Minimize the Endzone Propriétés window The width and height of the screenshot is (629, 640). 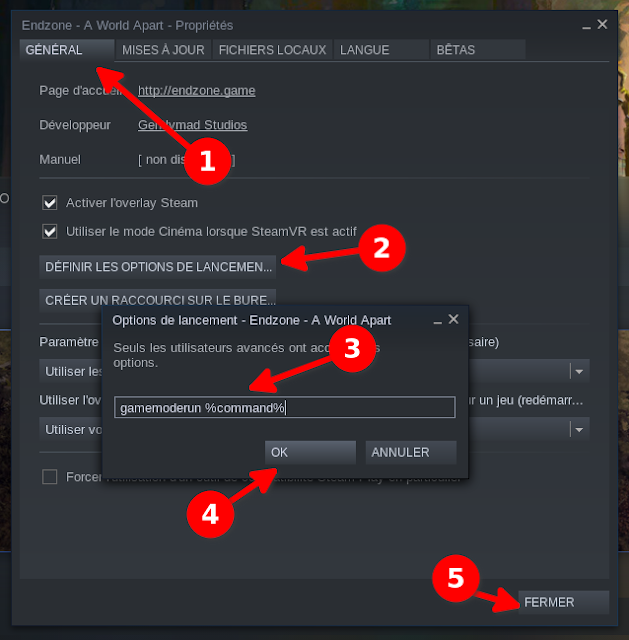click(x=586, y=27)
